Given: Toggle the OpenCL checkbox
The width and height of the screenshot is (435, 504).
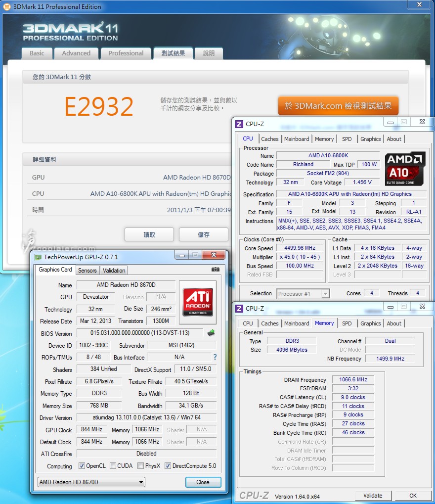Looking at the screenshot, I should pos(82,466).
